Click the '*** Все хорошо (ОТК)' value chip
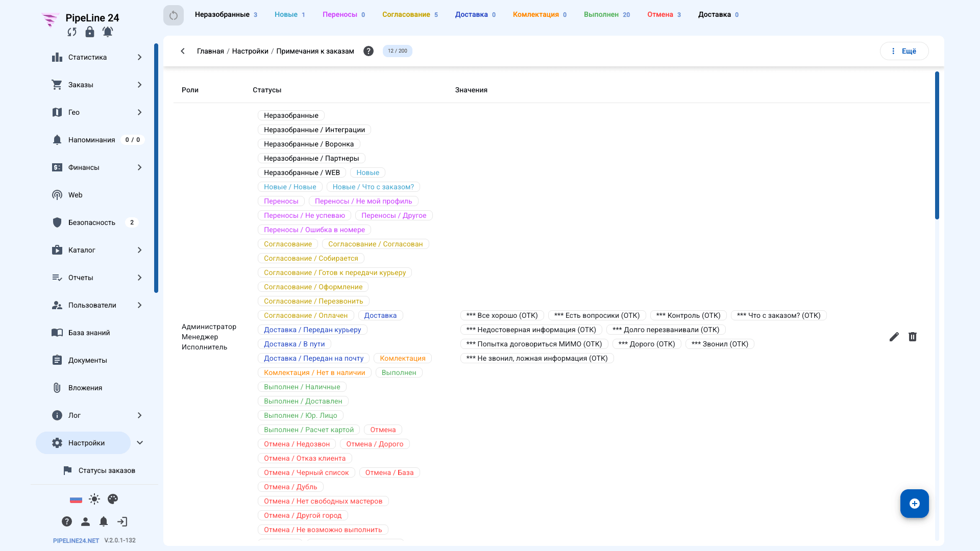 (x=502, y=315)
